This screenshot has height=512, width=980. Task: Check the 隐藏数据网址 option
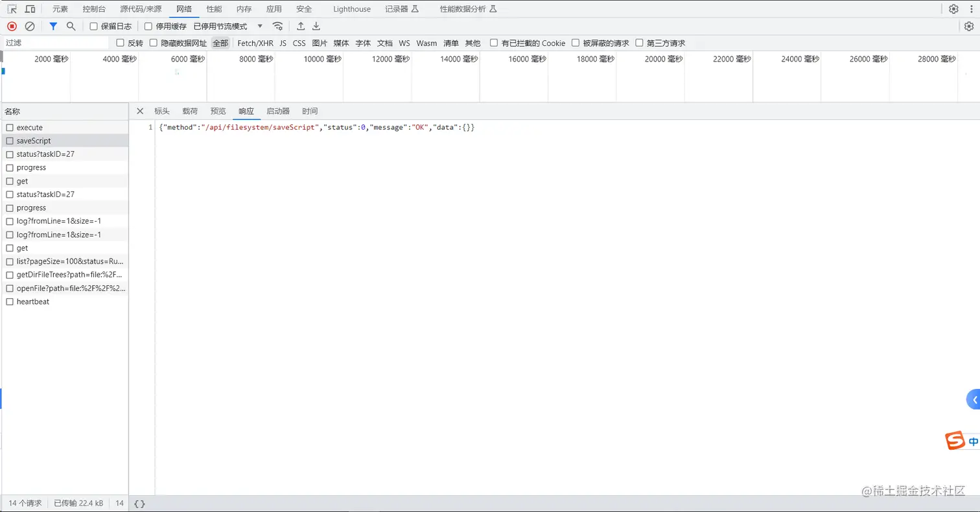(x=154, y=43)
